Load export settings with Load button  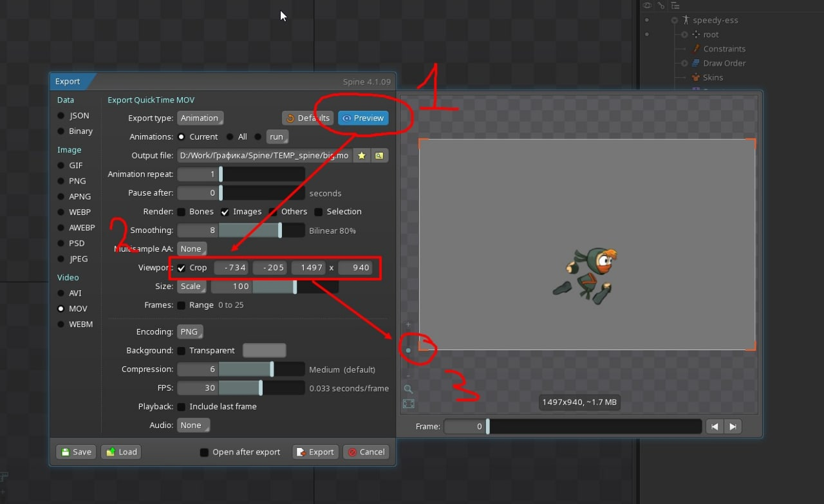click(120, 452)
